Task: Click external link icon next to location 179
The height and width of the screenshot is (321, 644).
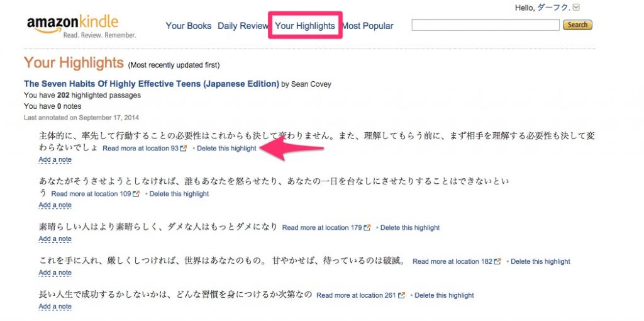Action: 367,228
